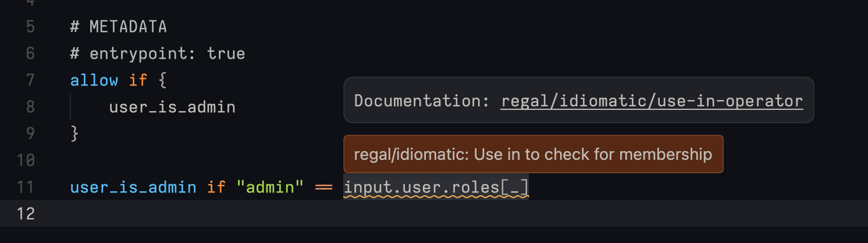Click line number 5 in the gutter
868x243 pixels.
(30, 27)
